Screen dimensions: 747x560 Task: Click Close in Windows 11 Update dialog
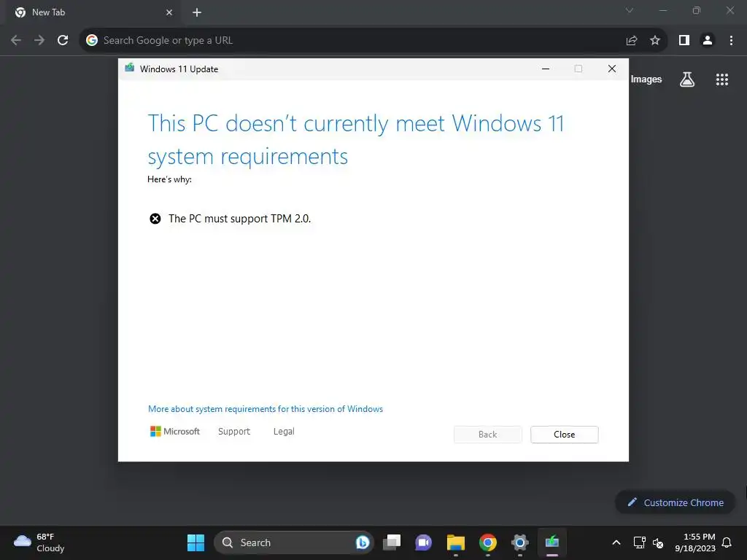pyautogui.click(x=565, y=435)
